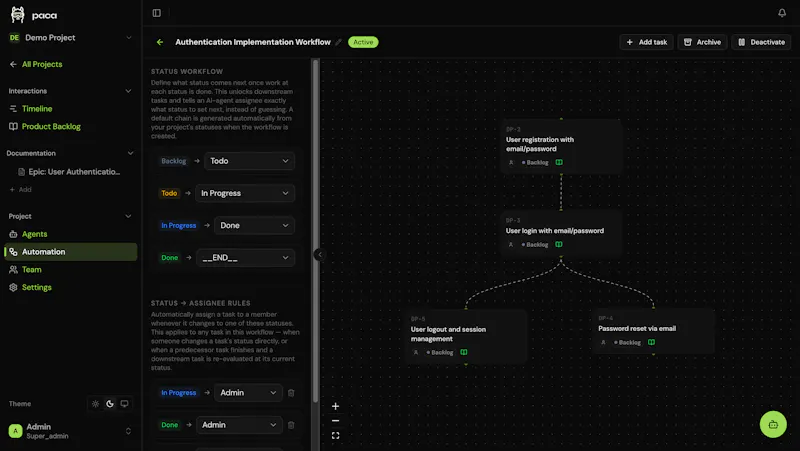The image size is (800, 451).
Task: Click the DE project badge
Action: [x=14, y=37]
